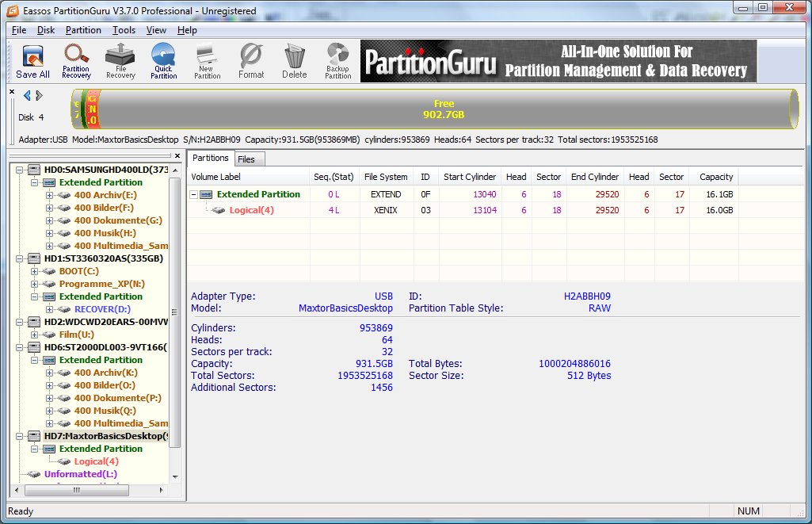The image size is (812, 524).
Task: Click the tree scrollbar down arrow
Action: (x=174, y=477)
